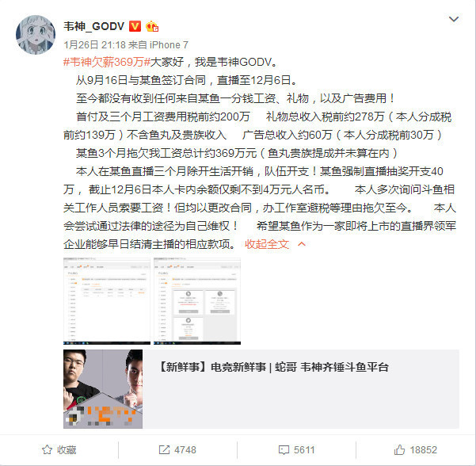Open the second attached screenshot thumbnail
The height and width of the screenshot is (466, 476).
tap(197, 301)
